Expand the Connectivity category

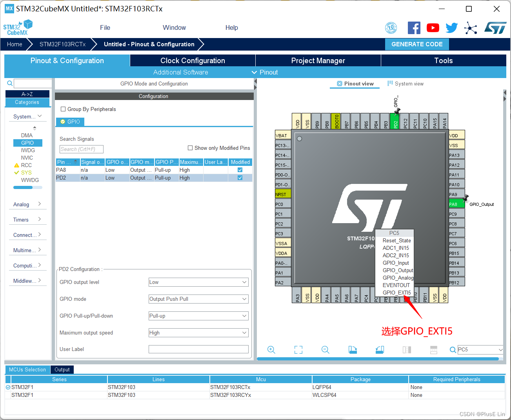click(27, 235)
